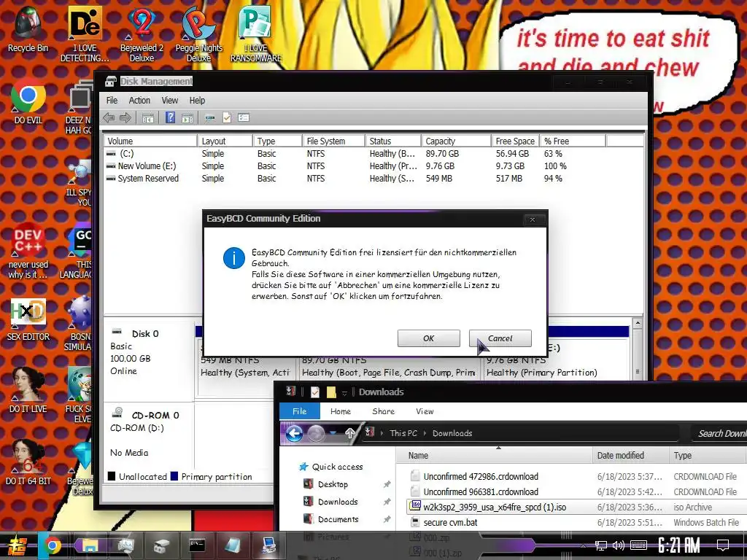
Task: Select Desktop in the navigation pane
Action: (333, 484)
